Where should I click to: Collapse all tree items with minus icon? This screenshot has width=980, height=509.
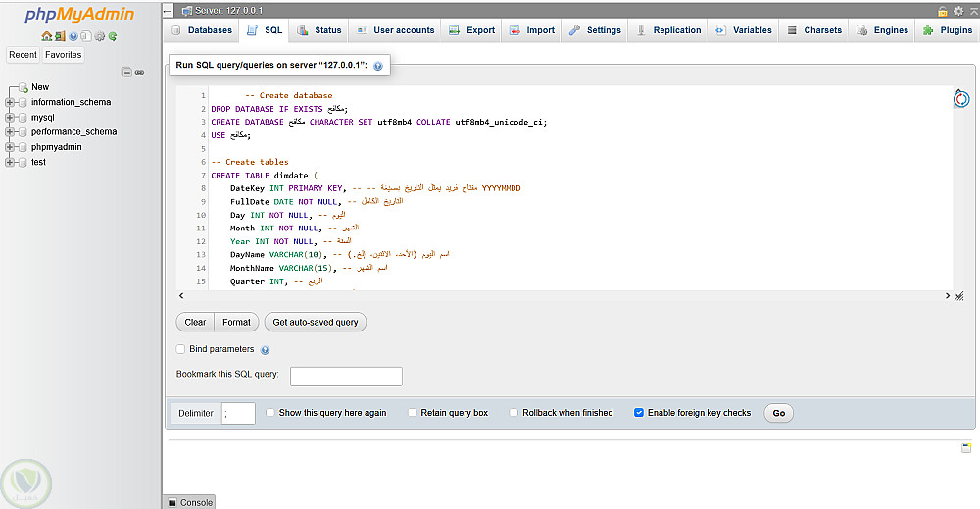[126, 72]
